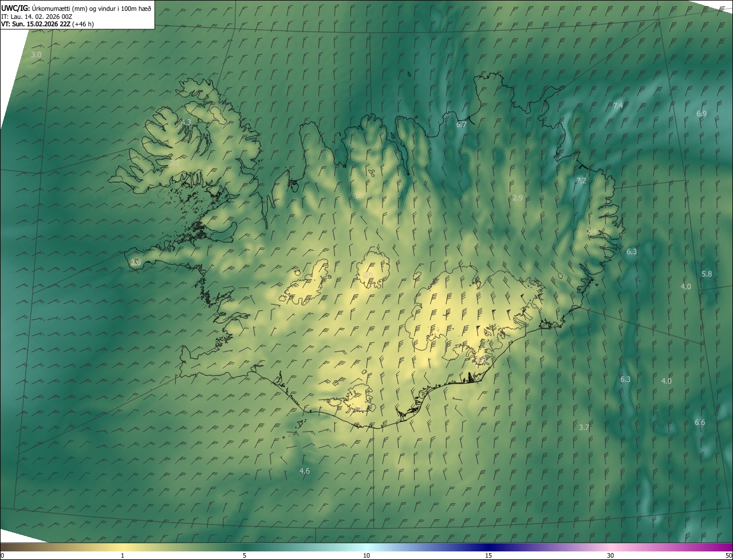This screenshot has width=733, height=560.
Task: Click the 6.6 value label in the southeast
Action: pos(700,422)
